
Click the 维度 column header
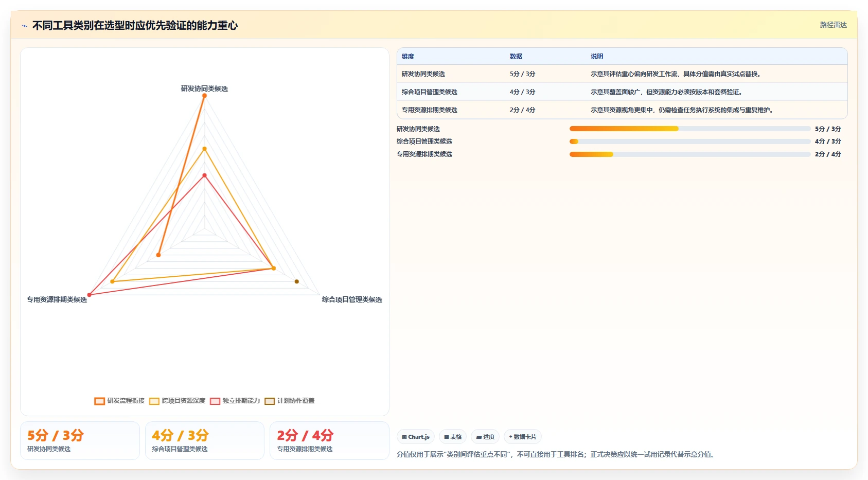tap(408, 57)
